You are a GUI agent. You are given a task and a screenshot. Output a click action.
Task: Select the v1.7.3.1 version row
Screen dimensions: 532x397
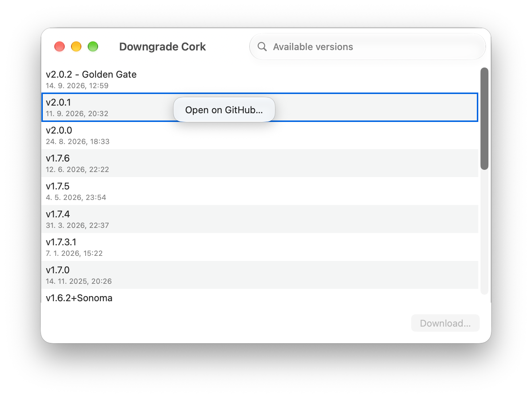(x=260, y=247)
